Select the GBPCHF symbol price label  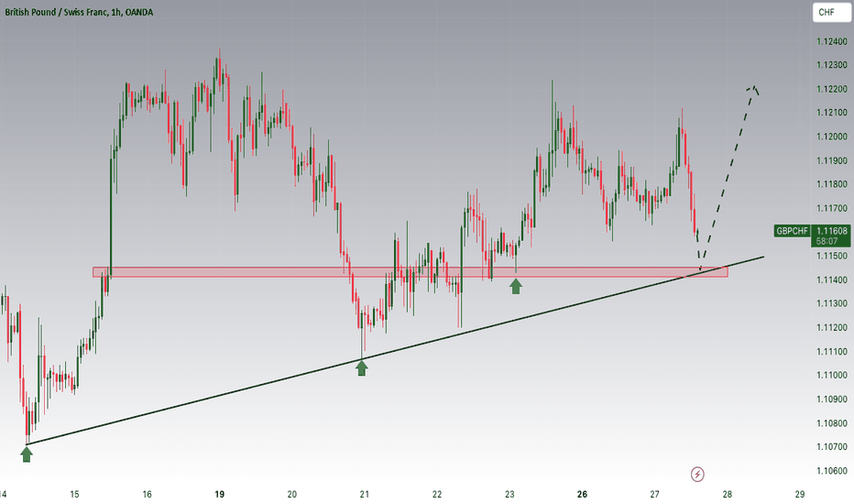[x=792, y=231]
